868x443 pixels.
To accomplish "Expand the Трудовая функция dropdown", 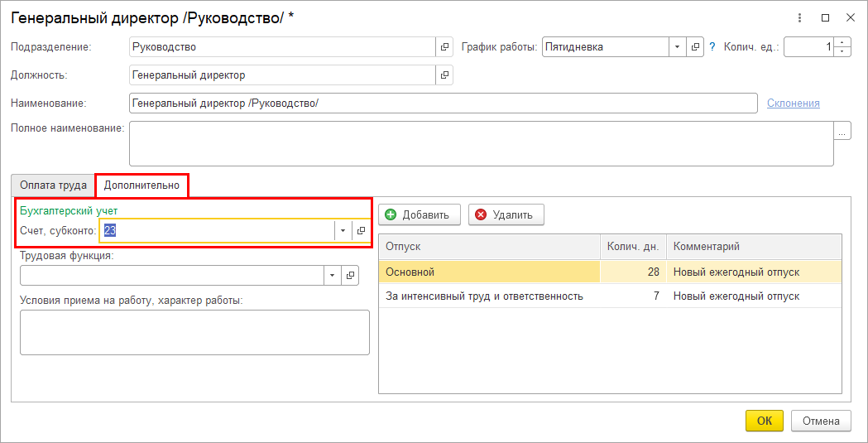I will tap(332, 275).
